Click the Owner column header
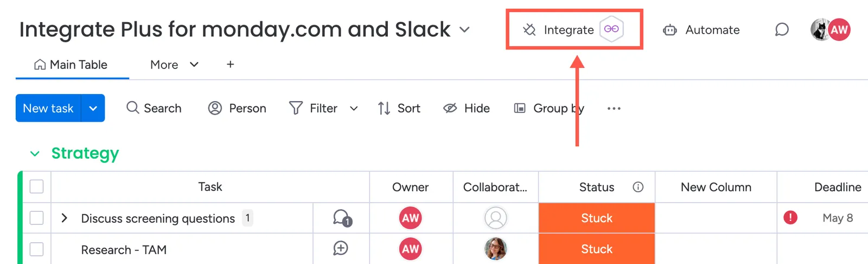Screen dimensions: 868x264 [411, 187]
